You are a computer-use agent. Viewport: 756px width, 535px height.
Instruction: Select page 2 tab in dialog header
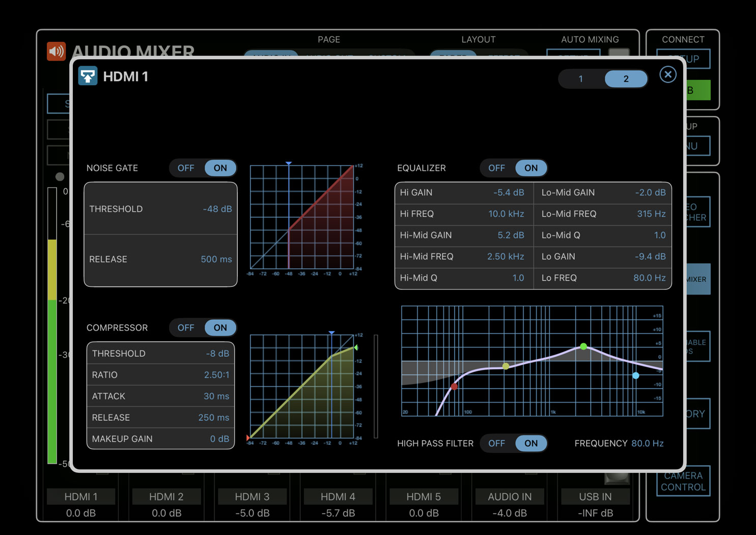point(626,79)
